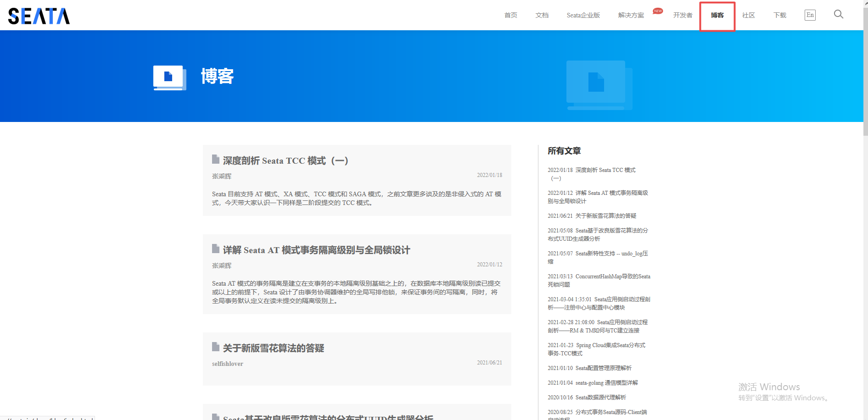Click the document icon beside 关于新版雪花算法的答疑

pyautogui.click(x=215, y=347)
